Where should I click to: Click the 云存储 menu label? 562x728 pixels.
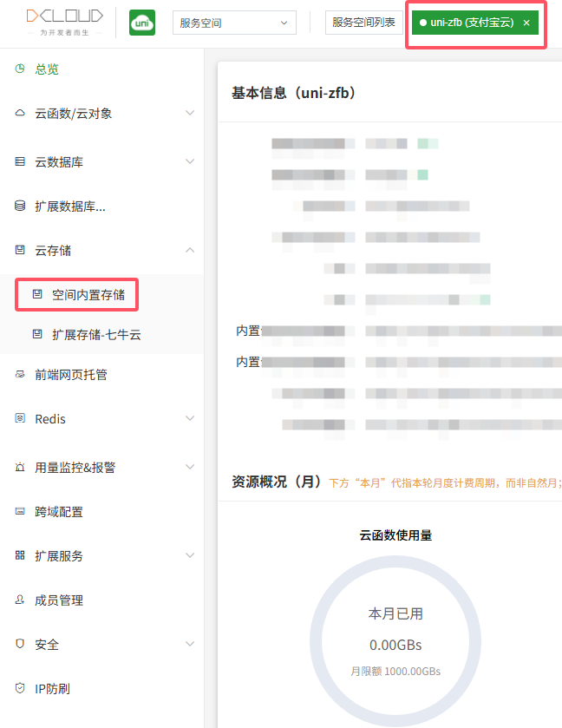click(x=53, y=251)
